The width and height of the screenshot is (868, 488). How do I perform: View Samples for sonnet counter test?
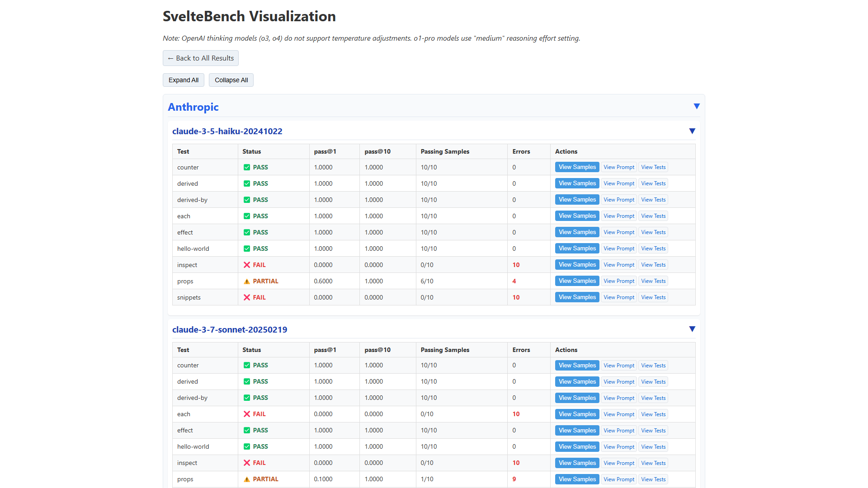pos(577,366)
